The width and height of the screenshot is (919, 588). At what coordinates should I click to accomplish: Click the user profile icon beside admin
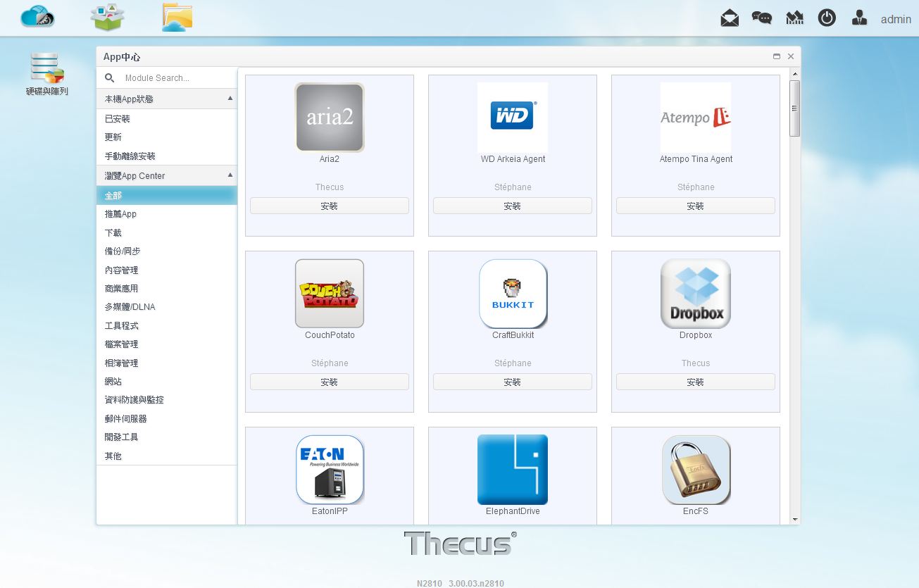[859, 18]
